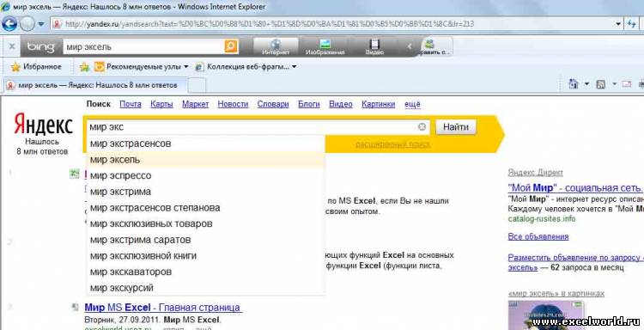Click the Bing logo in toolbar
The image size is (644, 330).
click(40, 47)
